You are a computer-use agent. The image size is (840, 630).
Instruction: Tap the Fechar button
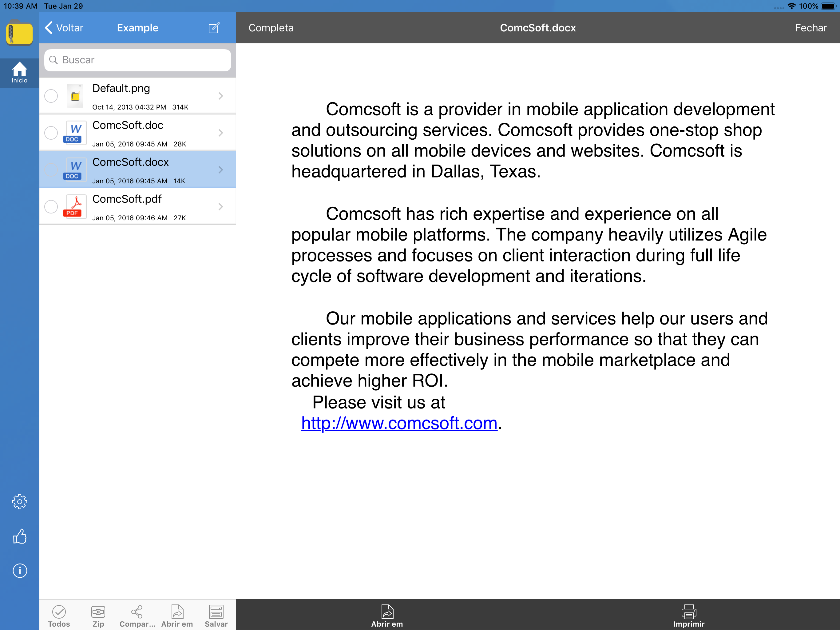click(x=810, y=28)
